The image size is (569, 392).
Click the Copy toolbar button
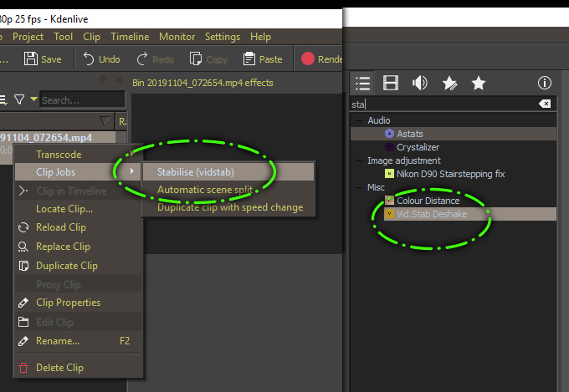coord(208,59)
